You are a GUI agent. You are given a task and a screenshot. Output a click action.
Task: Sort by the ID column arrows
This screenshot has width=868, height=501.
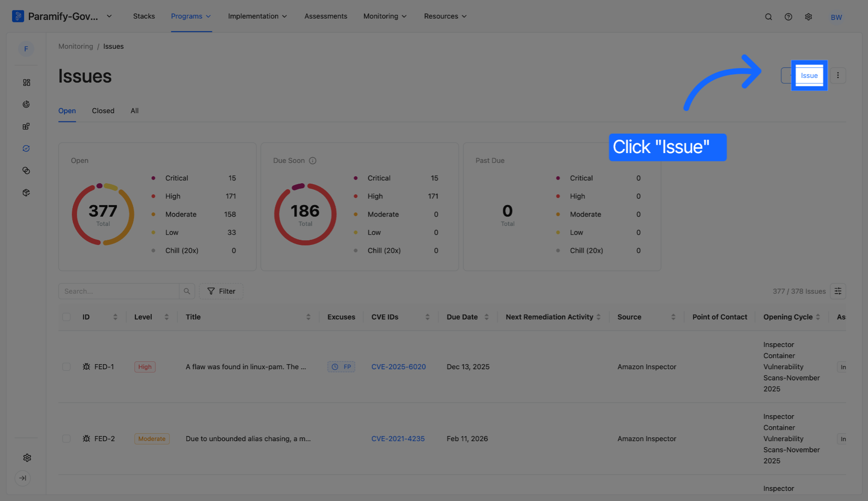(x=115, y=317)
